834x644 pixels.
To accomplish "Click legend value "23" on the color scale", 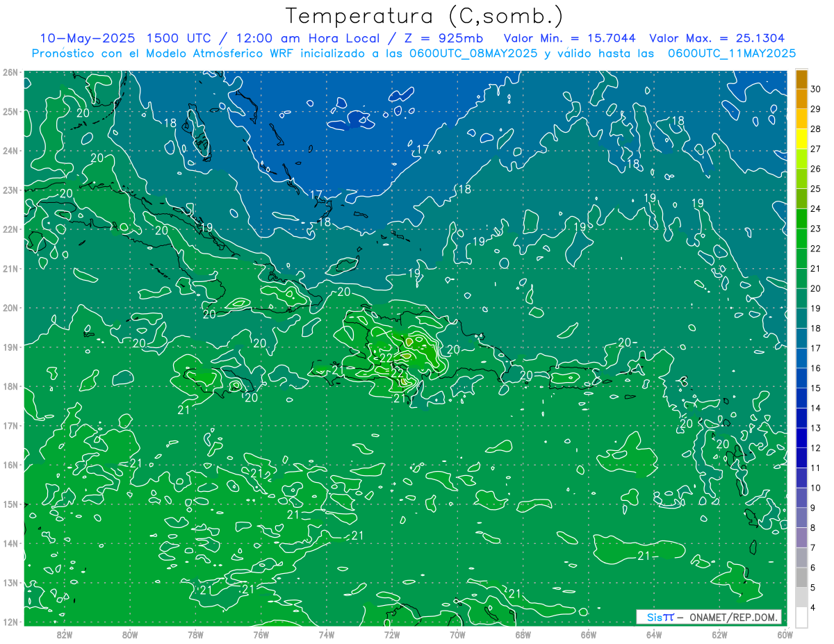I will pyautogui.click(x=815, y=229).
